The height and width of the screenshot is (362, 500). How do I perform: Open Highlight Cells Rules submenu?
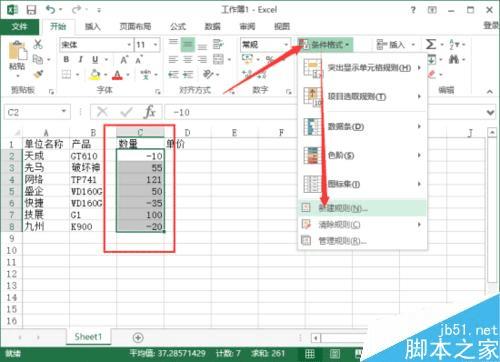tap(362, 68)
